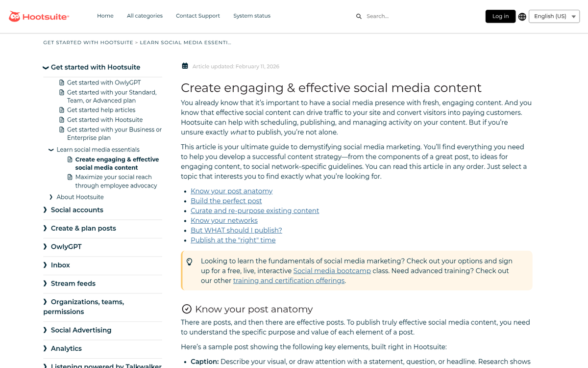Click the calendar icon beside the update date
The width and height of the screenshot is (588, 368).
(x=185, y=65)
